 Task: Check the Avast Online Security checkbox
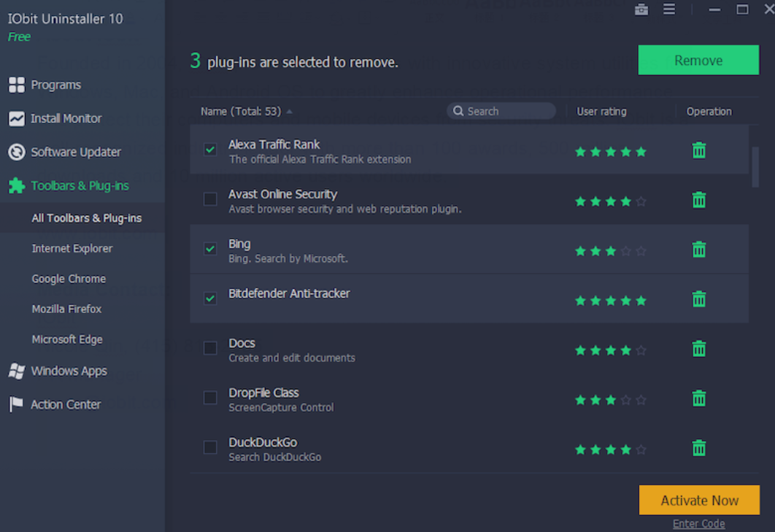[x=210, y=199]
